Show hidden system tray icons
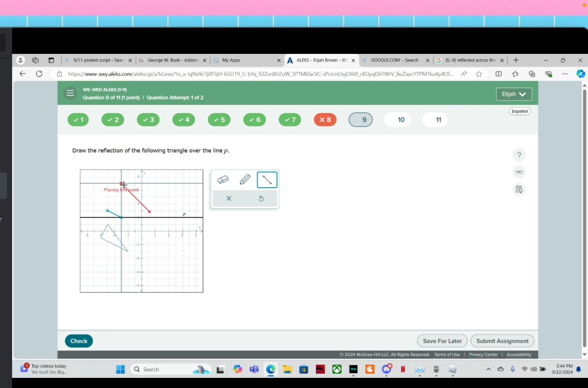This screenshot has width=588, height=388. [x=489, y=369]
